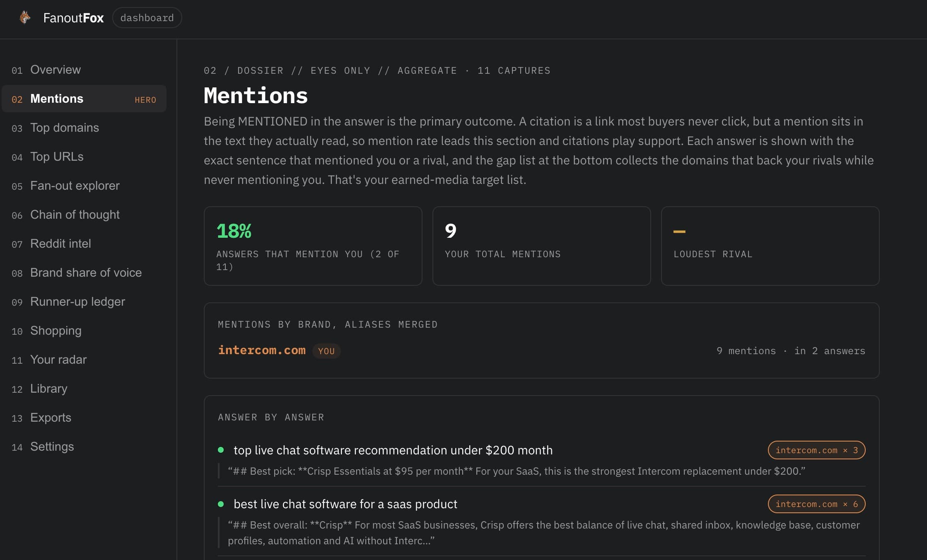927x560 pixels.
Task: Click the '02 / DOSSIER // EYES ONLY' breadcrumb
Action: (x=377, y=70)
